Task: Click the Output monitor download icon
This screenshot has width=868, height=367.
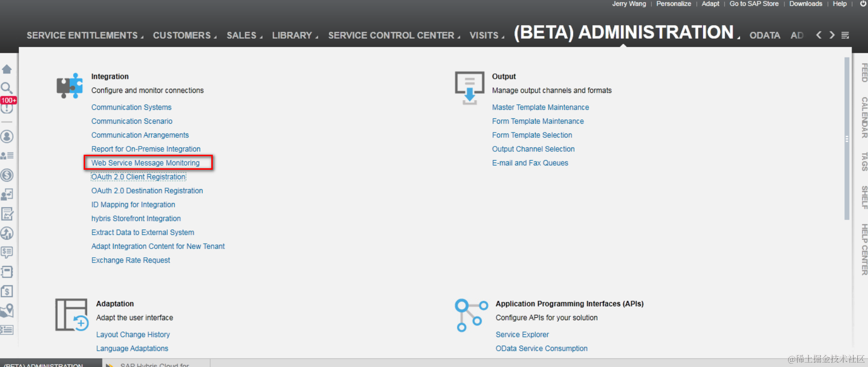Action: tap(469, 88)
